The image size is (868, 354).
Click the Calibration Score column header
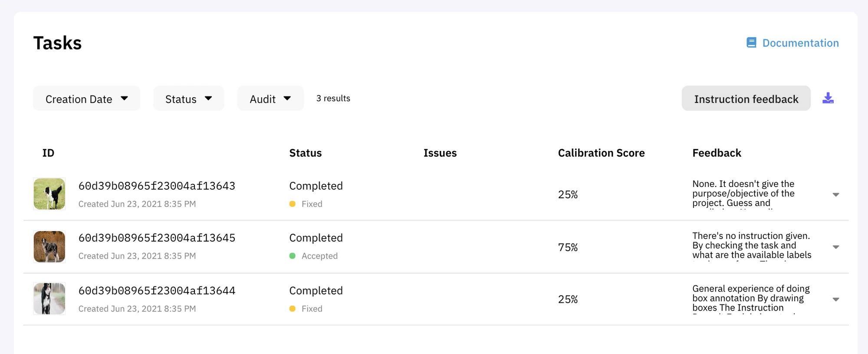coord(601,153)
